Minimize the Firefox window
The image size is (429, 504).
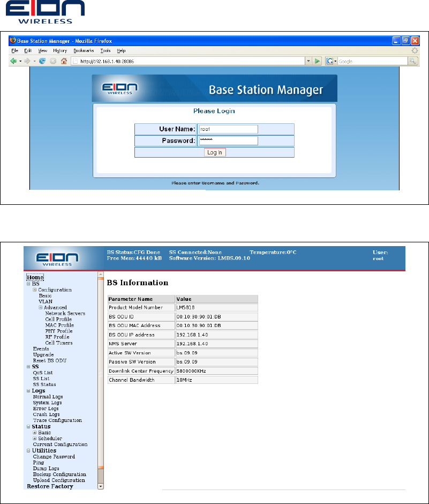[396, 41]
